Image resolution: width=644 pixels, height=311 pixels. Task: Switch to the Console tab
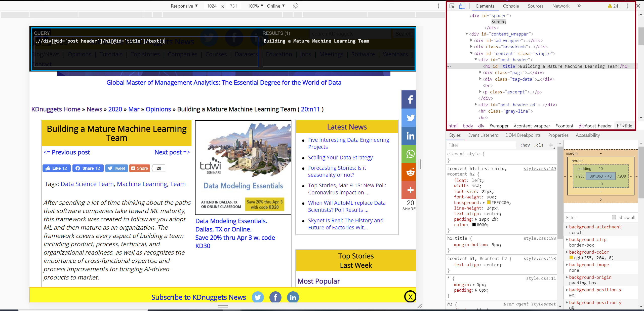[511, 6]
